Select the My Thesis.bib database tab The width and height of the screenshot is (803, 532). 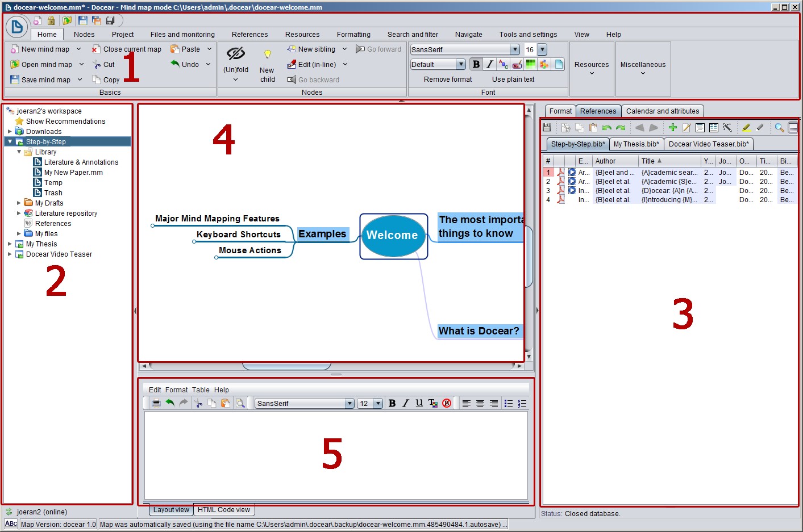[636, 144]
